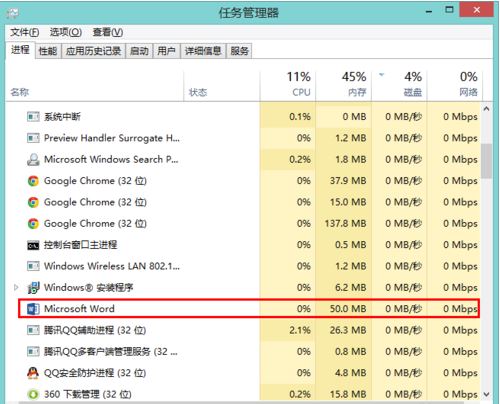This screenshot has width=500, height=404.
Task: Click the Windows Wireless LAN process icon
Action: 33,266
